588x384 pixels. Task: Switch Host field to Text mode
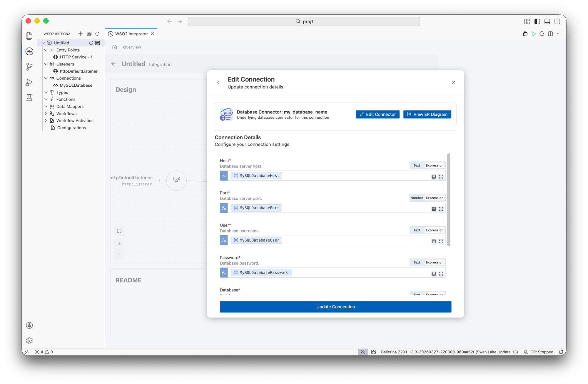coord(417,165)
